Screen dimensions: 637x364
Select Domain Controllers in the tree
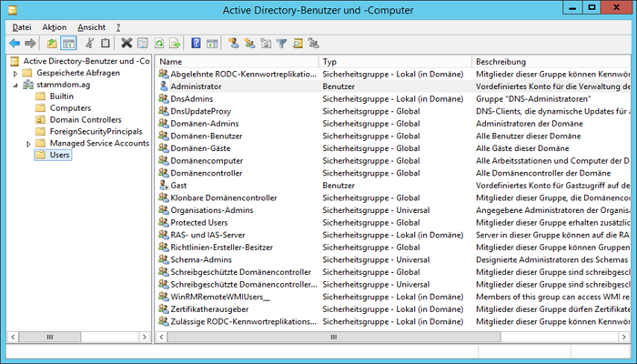coord(86,120)
